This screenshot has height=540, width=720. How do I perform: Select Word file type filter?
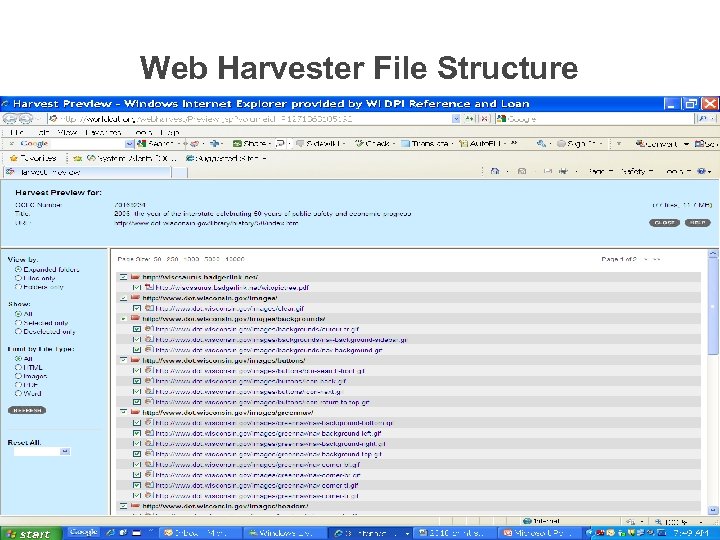coord(18,394)
